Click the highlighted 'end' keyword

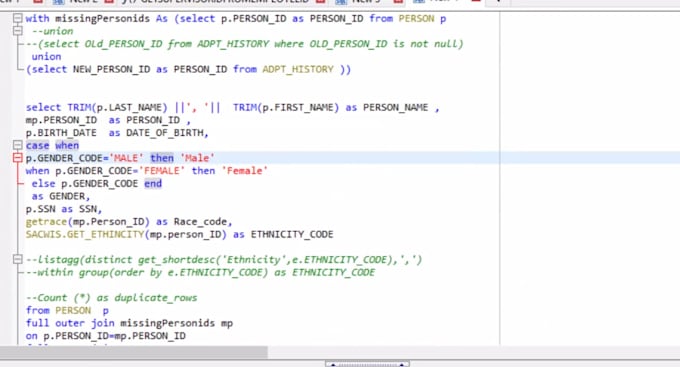(153, 184)
